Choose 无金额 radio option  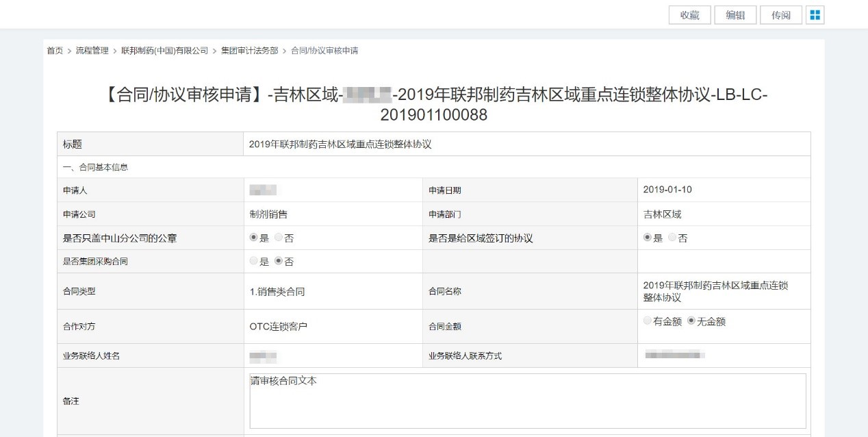(x=691, y=321)
